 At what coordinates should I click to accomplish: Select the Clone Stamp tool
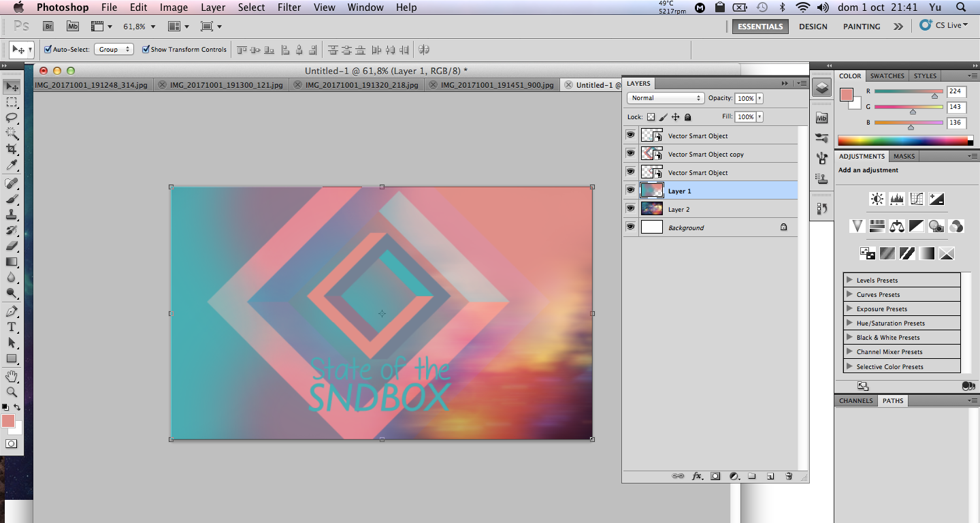point(12,215)
